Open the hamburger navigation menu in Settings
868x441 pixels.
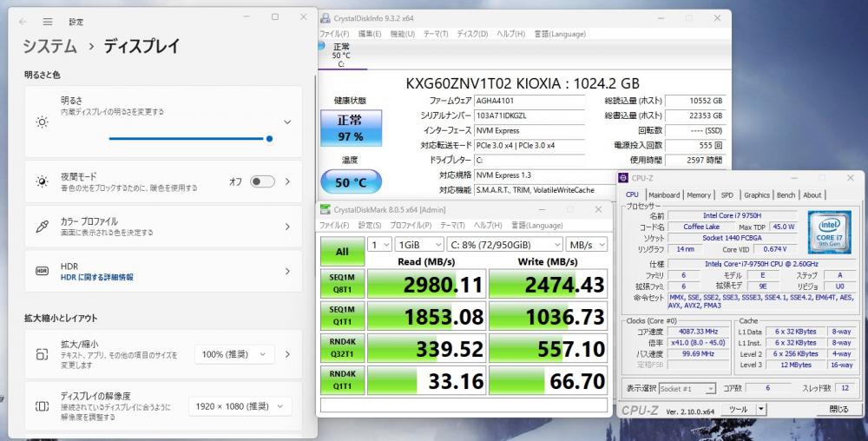point(48,22)
